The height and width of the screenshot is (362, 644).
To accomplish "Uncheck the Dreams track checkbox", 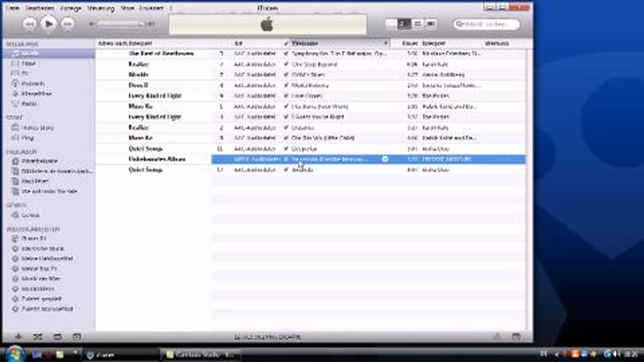I will tap(286, 128).
